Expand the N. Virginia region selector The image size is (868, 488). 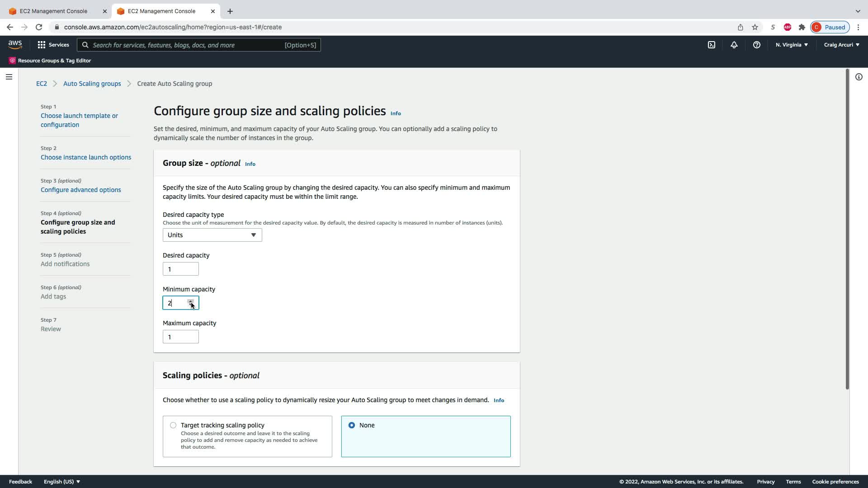[x=792, y=45]
